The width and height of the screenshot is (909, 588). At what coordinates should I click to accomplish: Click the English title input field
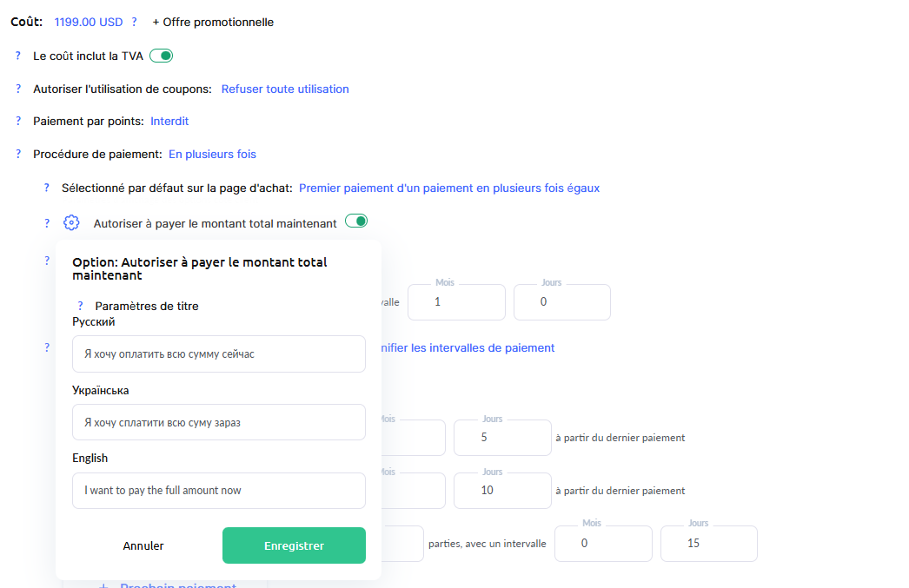coord(219,491)
